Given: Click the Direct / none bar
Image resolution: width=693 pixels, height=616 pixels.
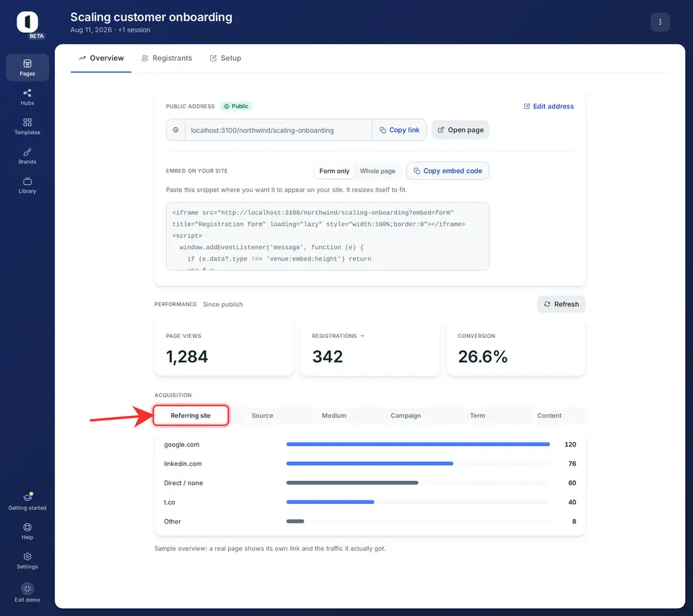Looking at the screenshot, I should pyautogui.click(x=352, y=483).
